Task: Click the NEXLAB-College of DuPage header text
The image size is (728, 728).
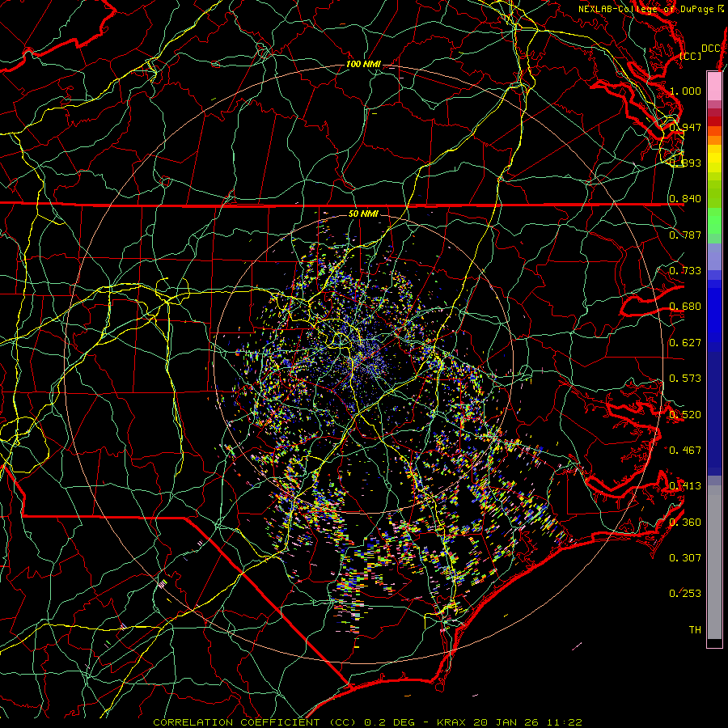Action: 647,9
